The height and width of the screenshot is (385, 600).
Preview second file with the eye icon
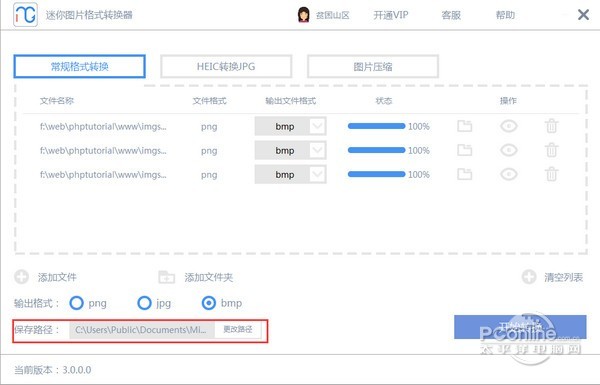509,150
